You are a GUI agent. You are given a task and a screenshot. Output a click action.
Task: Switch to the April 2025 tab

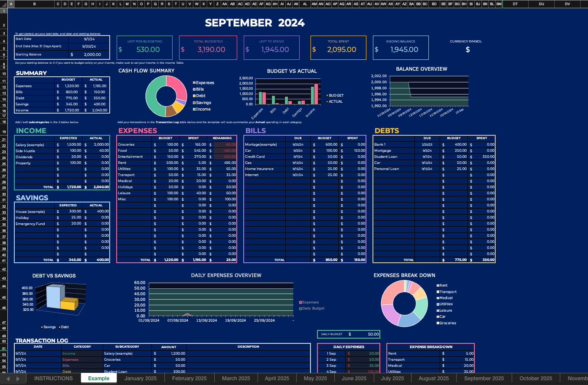pos(277,378)
